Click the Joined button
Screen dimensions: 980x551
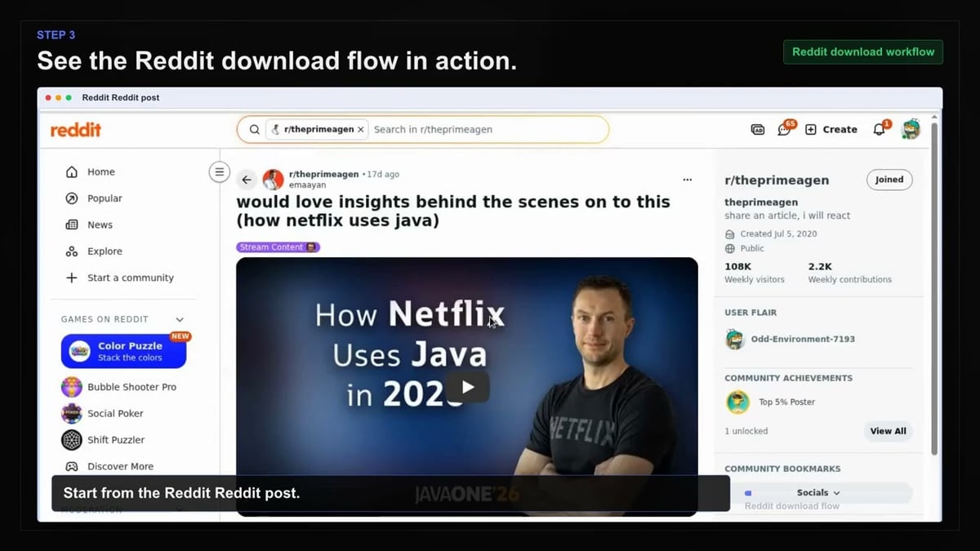[889, 180]
